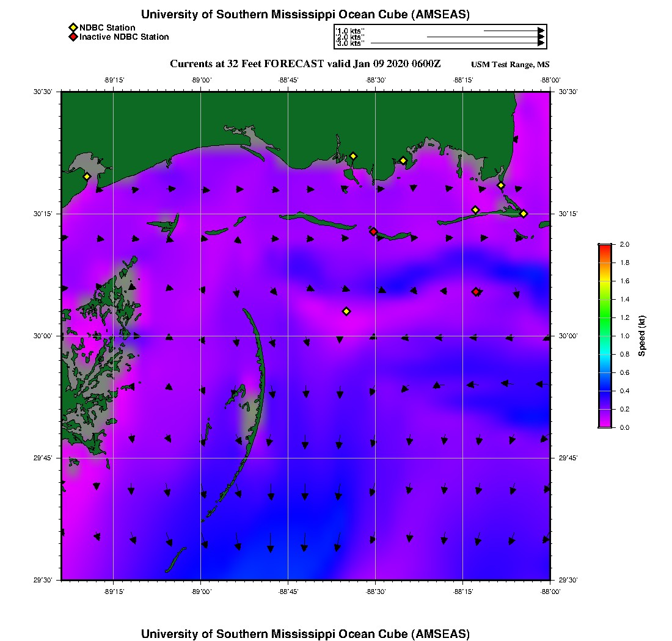Select the easternmost red inactive station marker
Screen dimensions: 672x641
(x=476, y=292)
